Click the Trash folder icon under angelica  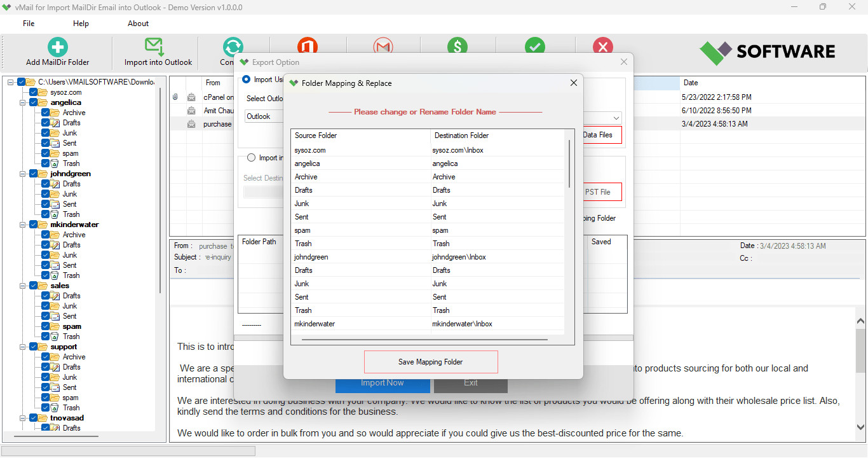55,163
